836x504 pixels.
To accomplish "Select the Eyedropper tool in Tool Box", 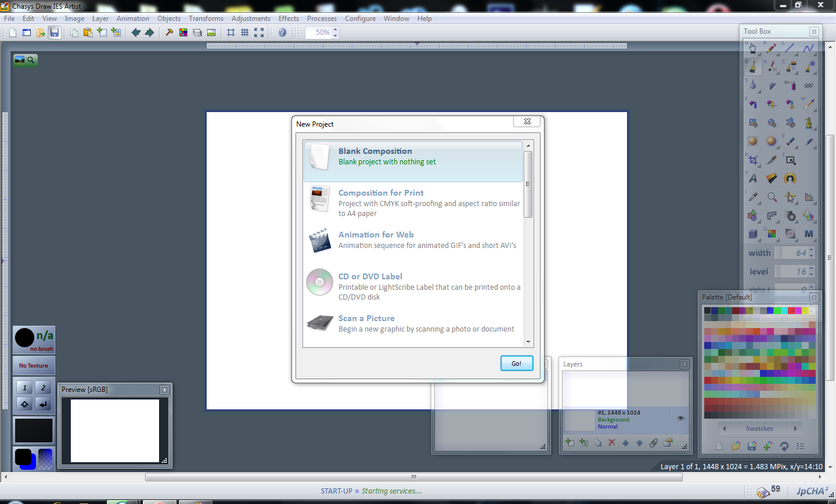I will tap(753, 197).
